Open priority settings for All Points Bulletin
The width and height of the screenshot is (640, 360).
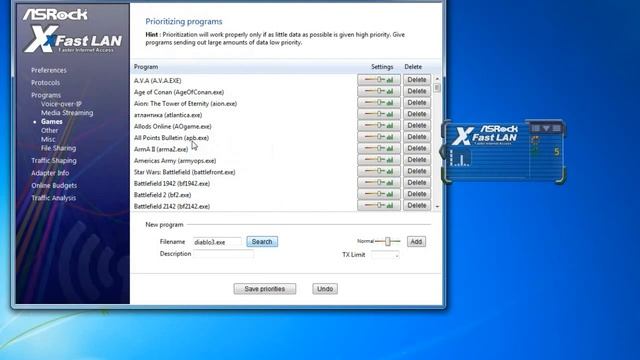379,137
